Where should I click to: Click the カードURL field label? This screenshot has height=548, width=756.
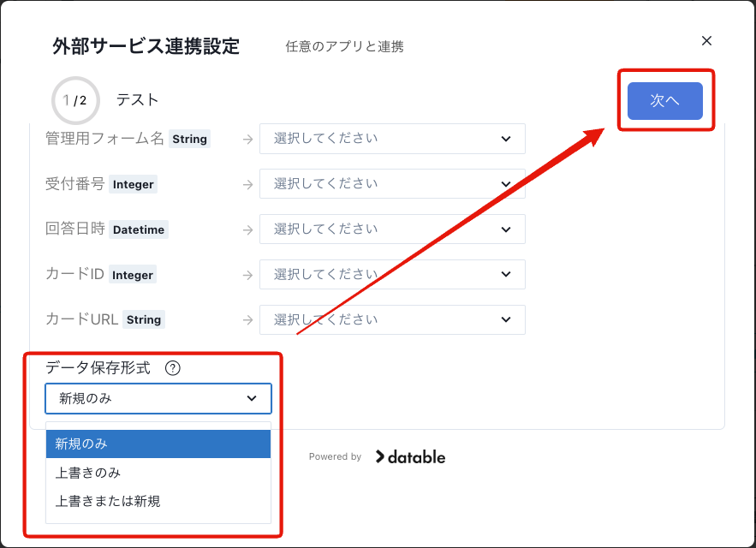click(x=81, y=319)
